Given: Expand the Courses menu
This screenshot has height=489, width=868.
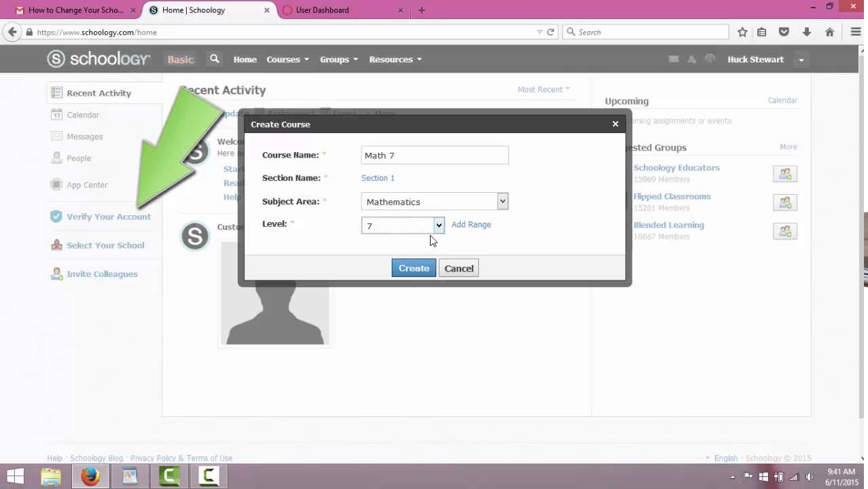Looking at the screenshot, I should [288, 59].
